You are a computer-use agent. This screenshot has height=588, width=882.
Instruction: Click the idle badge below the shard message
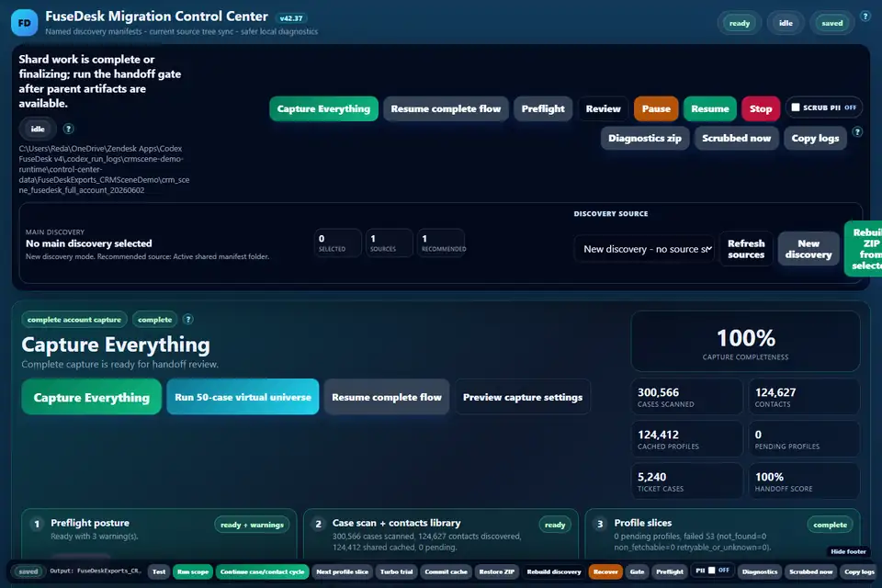point(38,129)
